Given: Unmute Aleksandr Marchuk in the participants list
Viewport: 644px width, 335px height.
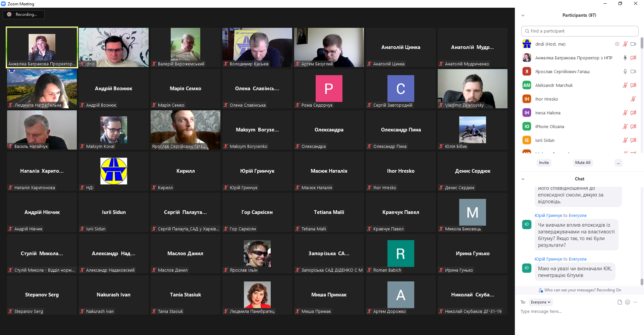Looking at the screenshot, I should (625, 85).
